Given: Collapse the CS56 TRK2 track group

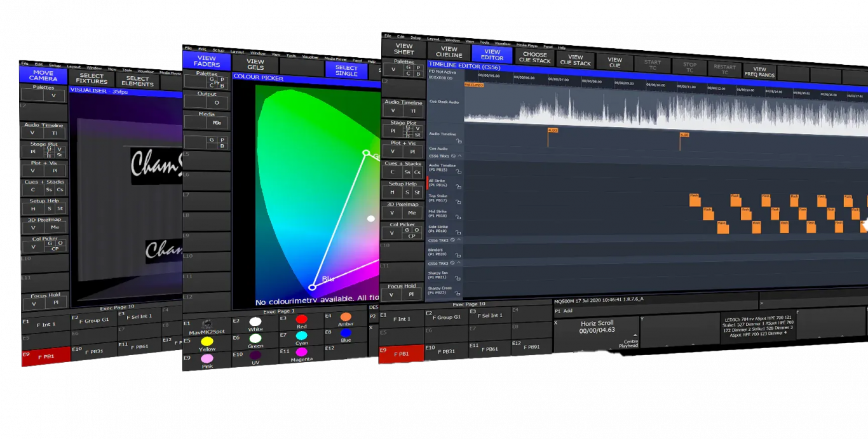Looking at the screenshot, I should pyautogui.click(x=459, y=240).
